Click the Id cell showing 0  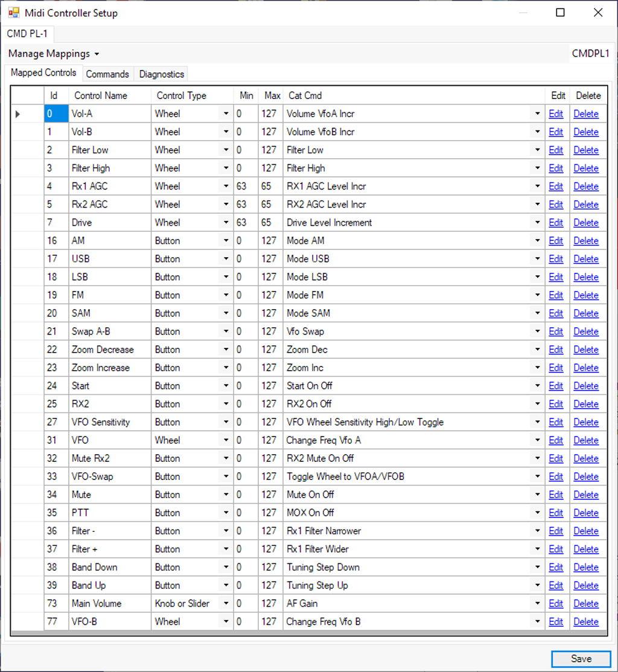point(56,114)
